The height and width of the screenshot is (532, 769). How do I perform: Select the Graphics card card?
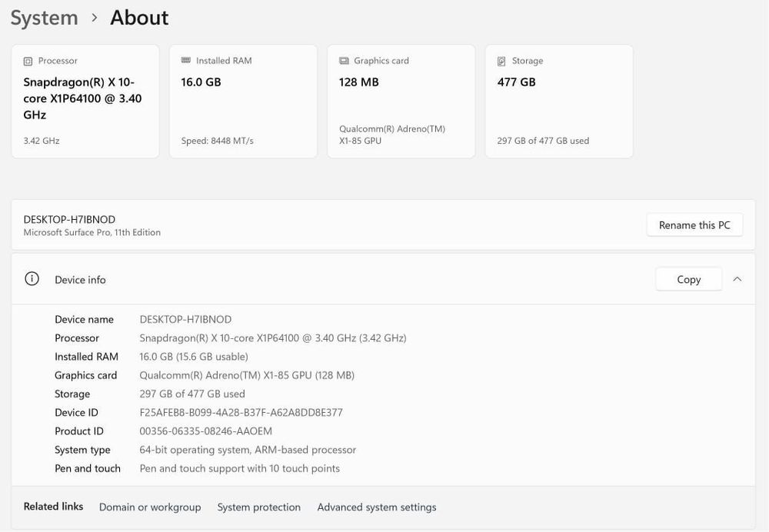coord(401,101)
